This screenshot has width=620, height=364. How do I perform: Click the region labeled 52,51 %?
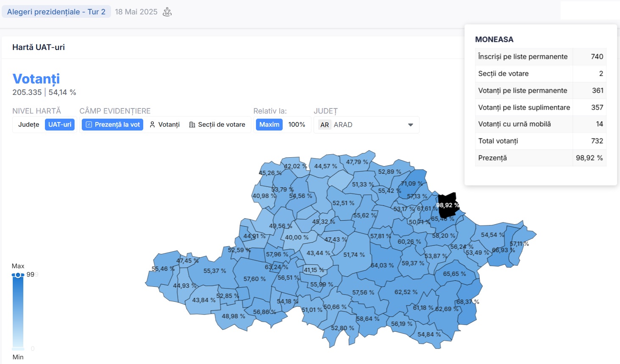pos(343,203)
